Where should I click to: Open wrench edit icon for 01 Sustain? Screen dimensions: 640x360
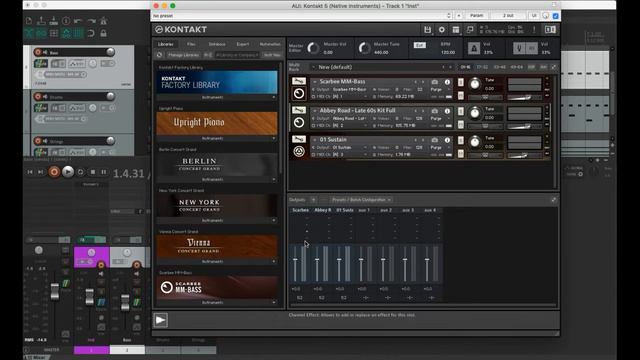[x=299, y=139]
